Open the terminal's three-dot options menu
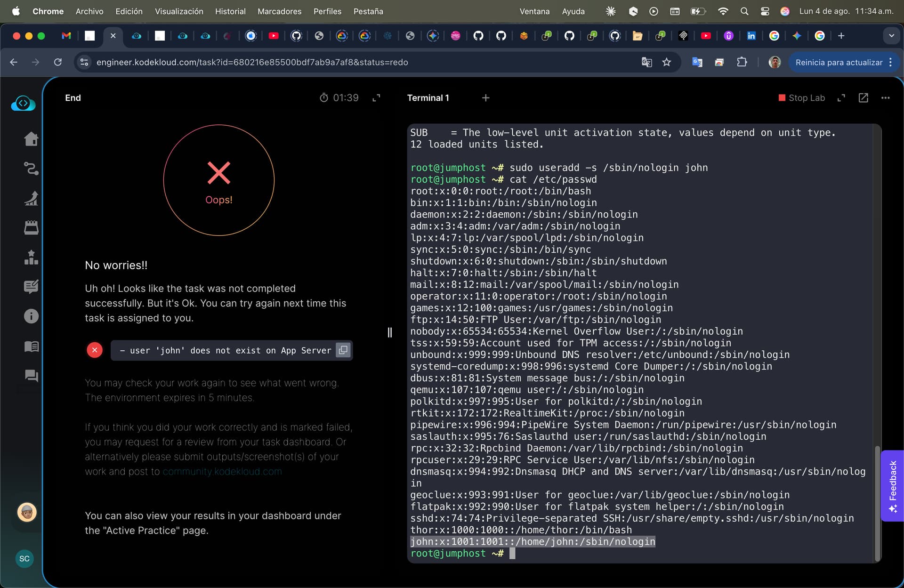Screen dimensions: 904x588 click(885, 98)
